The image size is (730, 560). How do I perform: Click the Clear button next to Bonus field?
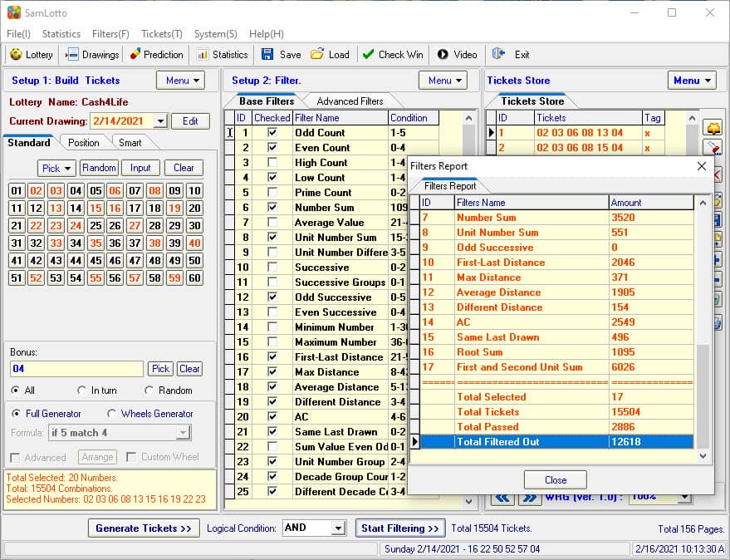click(189, 369)
